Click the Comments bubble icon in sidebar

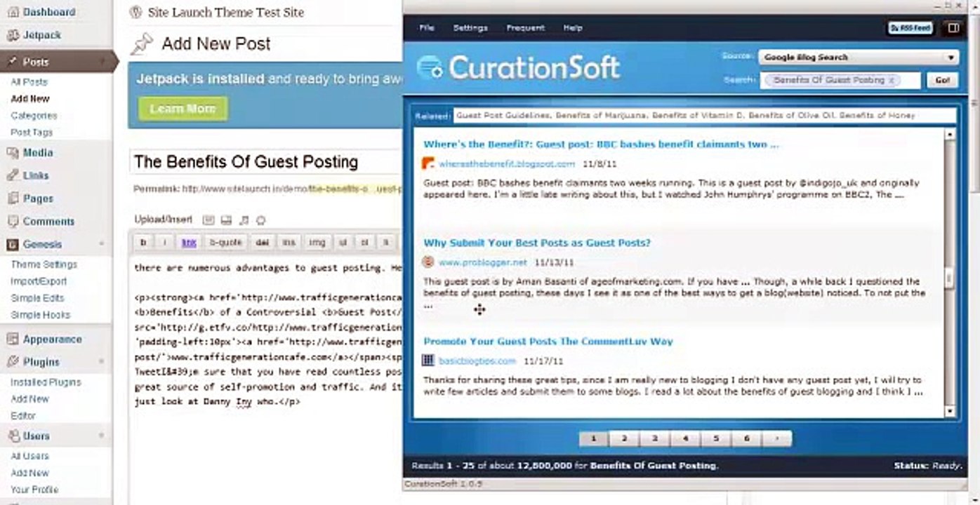pos(12,222)
